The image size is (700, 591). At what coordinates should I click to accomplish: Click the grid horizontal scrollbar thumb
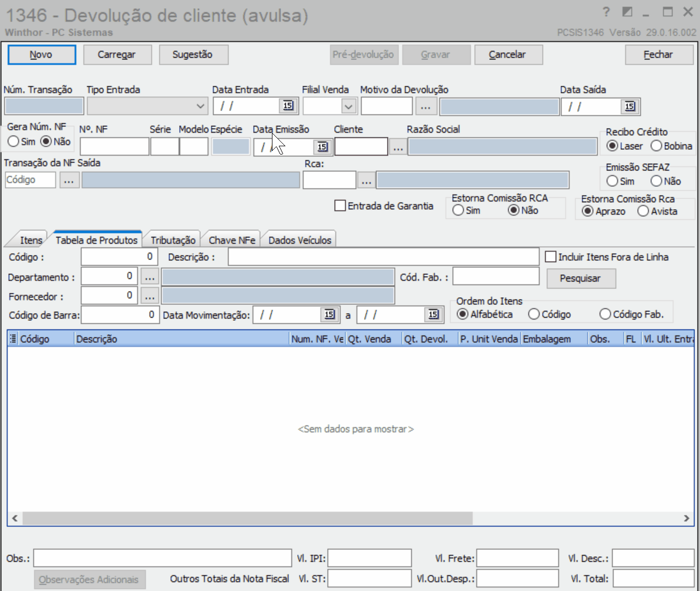[x=248, y=518]
